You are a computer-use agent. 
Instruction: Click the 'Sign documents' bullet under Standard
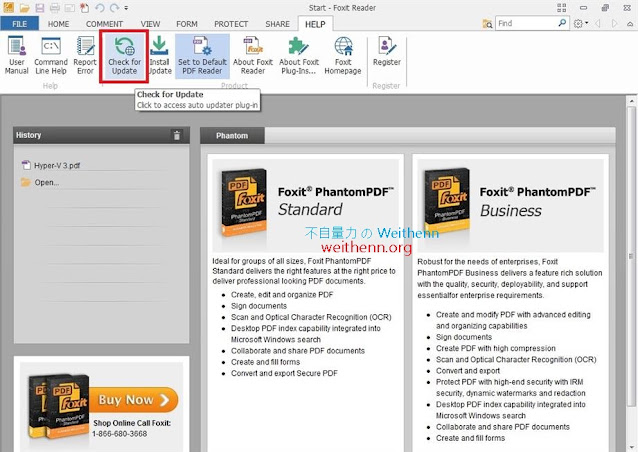coord(259,306)
